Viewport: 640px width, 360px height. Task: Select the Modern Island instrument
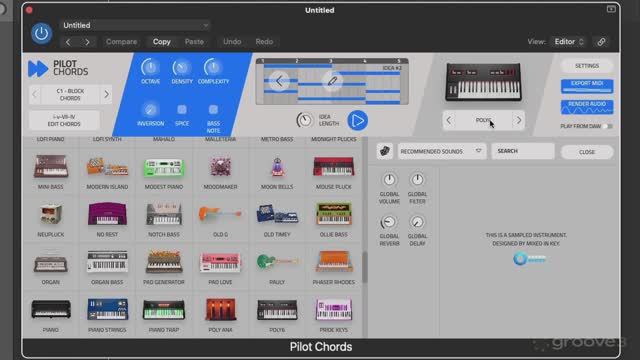point(107,171)
